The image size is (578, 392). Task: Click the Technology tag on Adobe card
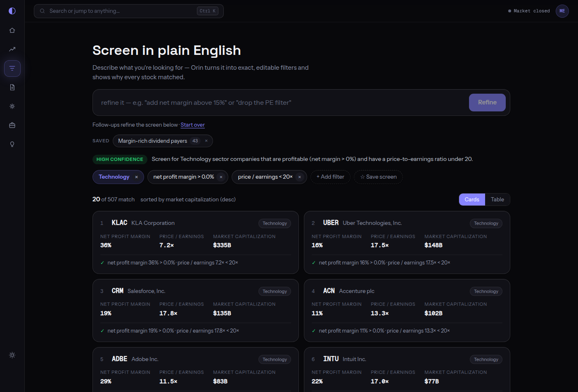[x=275, y=359]
